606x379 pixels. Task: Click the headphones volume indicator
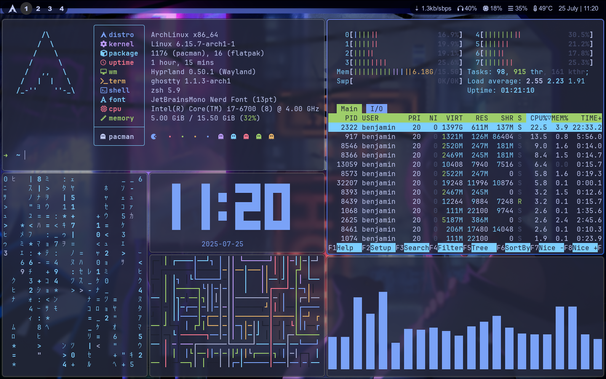pos(467,8)
